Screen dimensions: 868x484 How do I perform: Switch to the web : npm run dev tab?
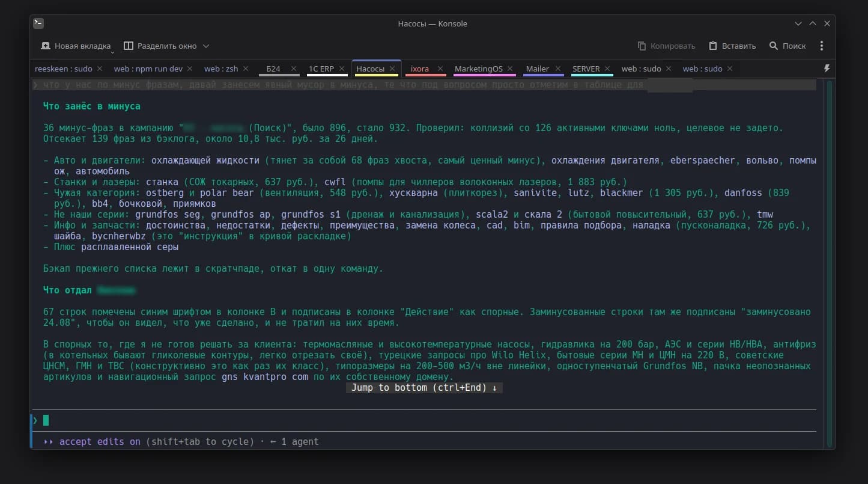click(x=148, y=69)
